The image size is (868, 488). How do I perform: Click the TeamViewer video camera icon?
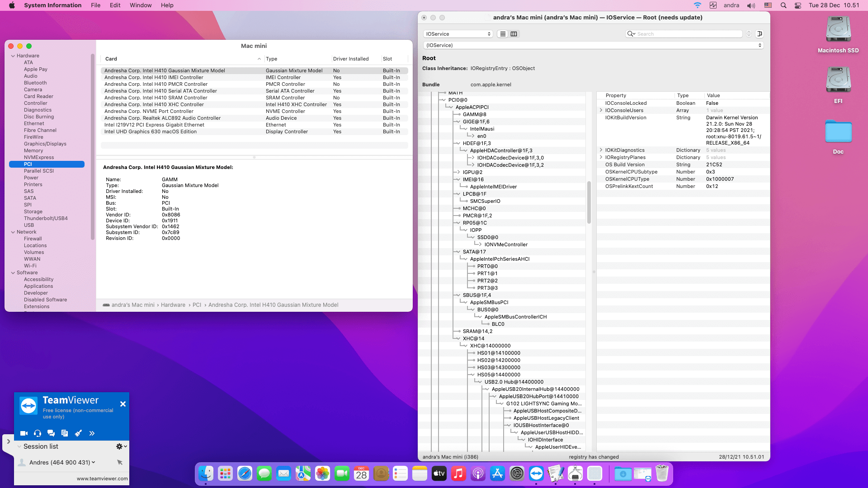coord(24,433)
